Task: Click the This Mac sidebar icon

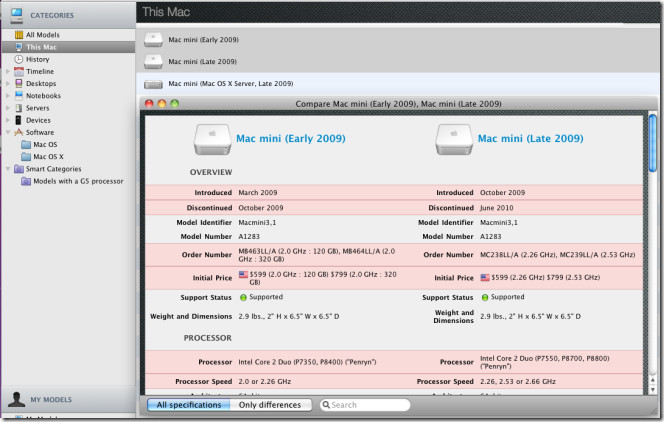Action: click(x=19, y=47)
